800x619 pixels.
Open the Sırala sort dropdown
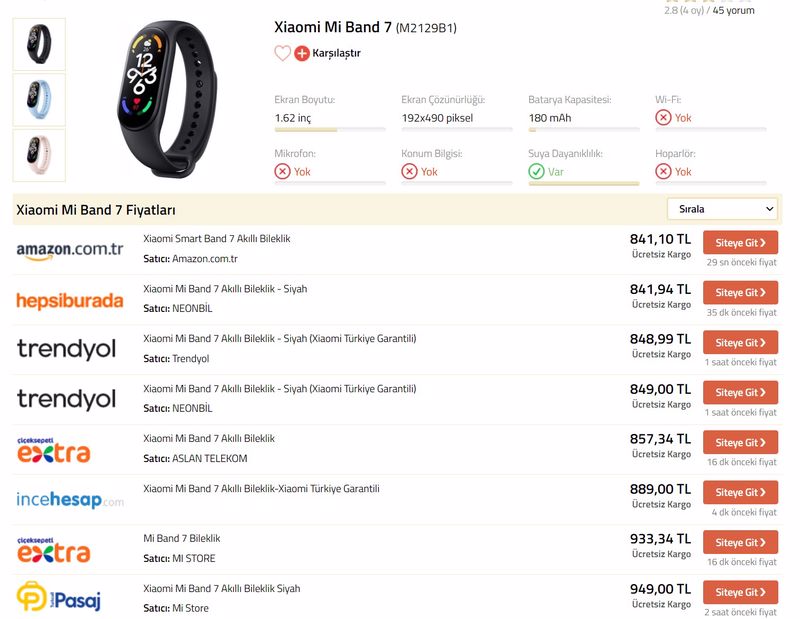click(722, 209)
